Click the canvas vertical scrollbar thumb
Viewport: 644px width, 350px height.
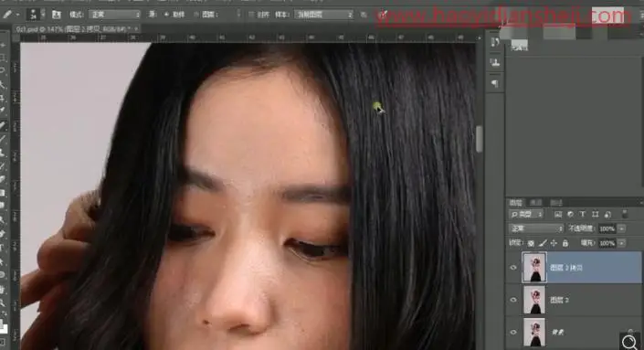tap(480, 139)
